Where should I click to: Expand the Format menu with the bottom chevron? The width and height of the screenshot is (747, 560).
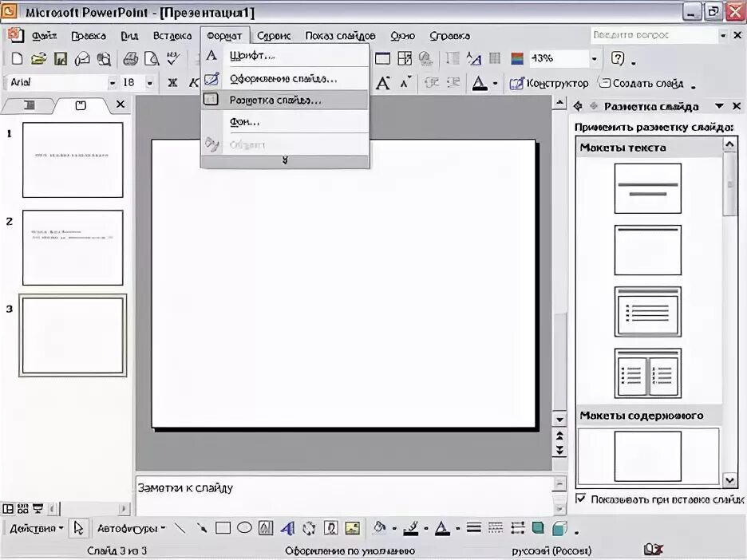click(285, 161)
